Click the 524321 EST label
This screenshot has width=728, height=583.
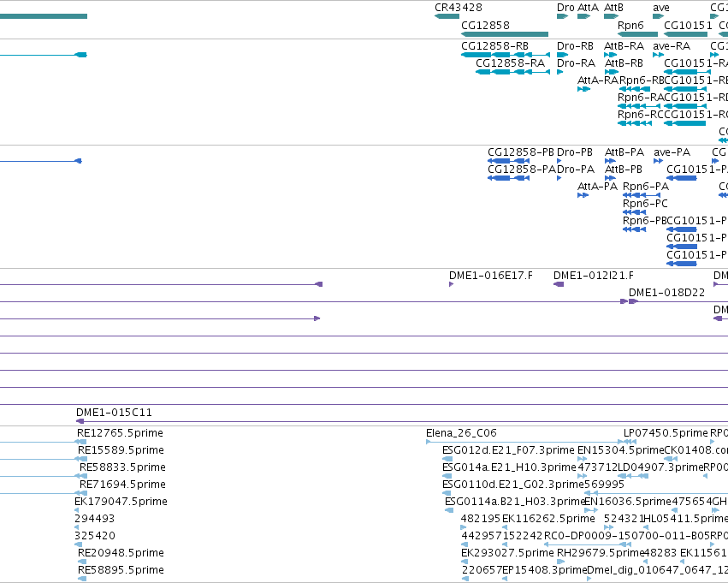[624, 519]
